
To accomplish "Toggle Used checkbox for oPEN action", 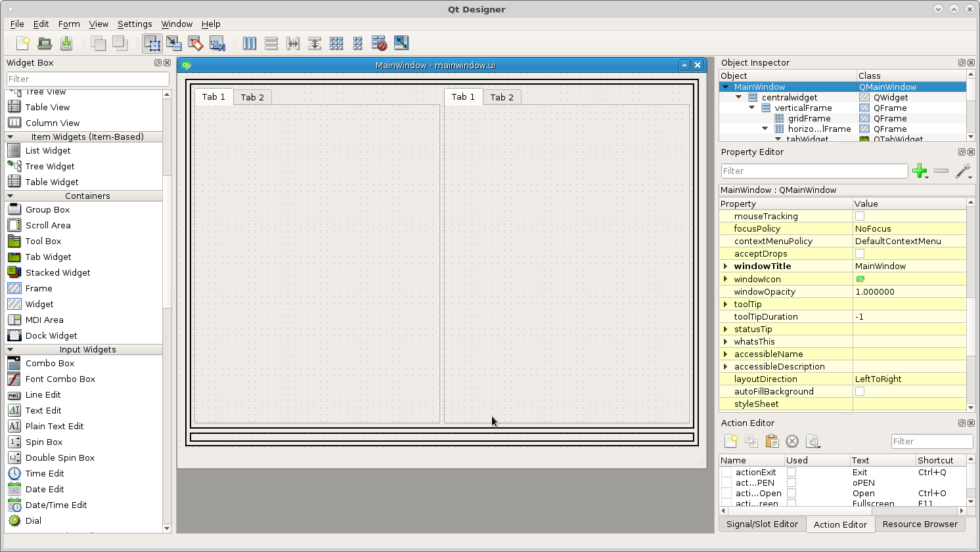I will tap(791, 482).
